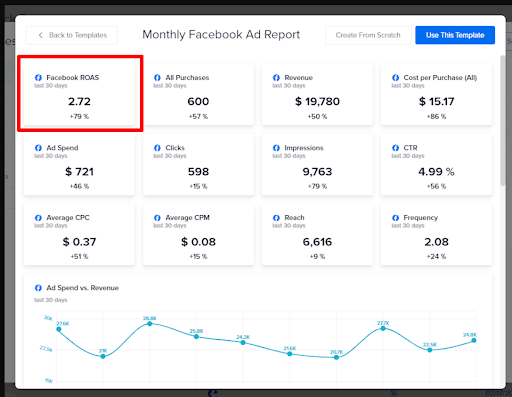Click Facebook icon on Ad Spend card
This screenshot has width=512, height=397.
pos(38,148)
